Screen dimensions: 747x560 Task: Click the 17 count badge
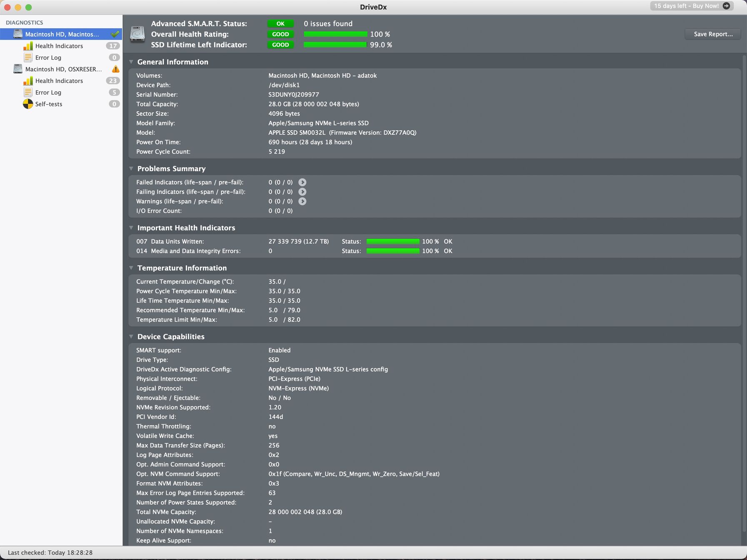[113, 46]
